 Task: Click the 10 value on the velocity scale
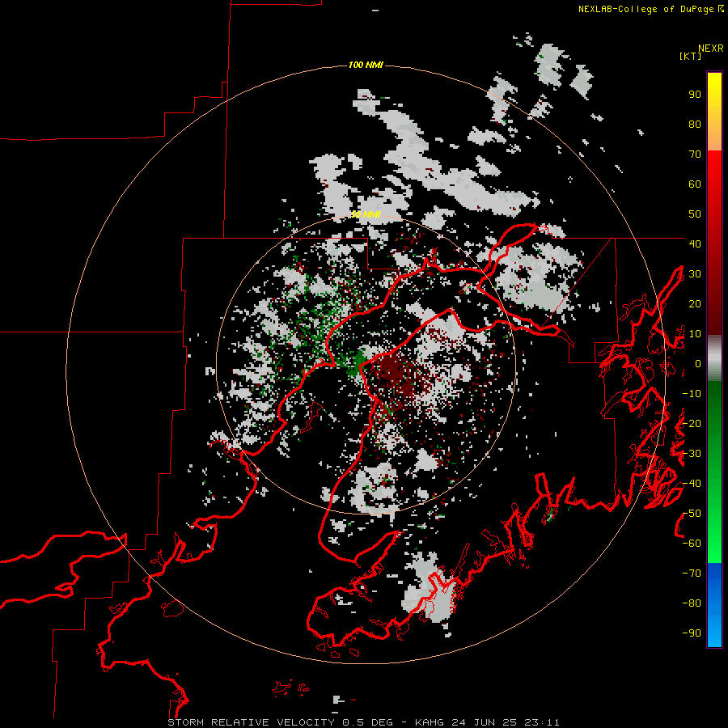[x=695, y=334]
